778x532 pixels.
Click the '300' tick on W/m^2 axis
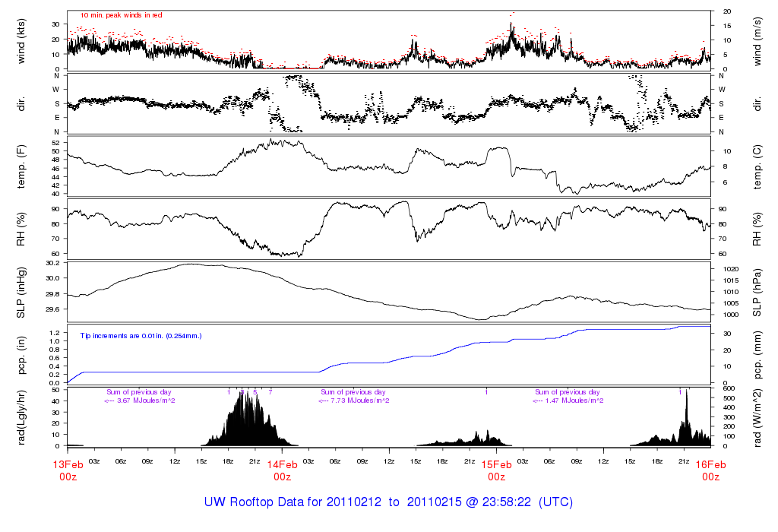coord(729,417)
